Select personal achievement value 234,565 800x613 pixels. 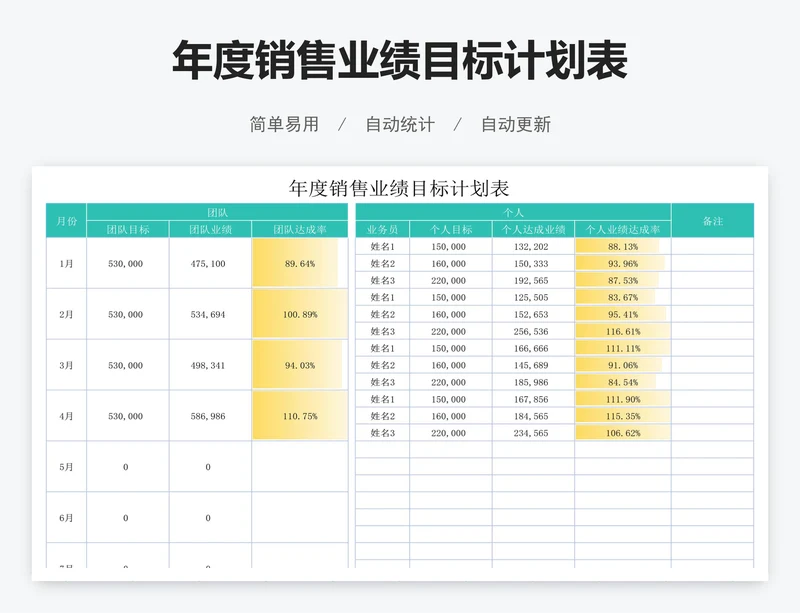tap(531, 433)
